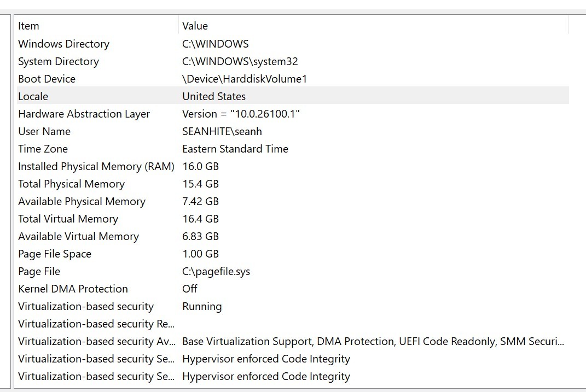
Task: Select the C:\pagefile.sys Page File row
Action: (216, 271)
